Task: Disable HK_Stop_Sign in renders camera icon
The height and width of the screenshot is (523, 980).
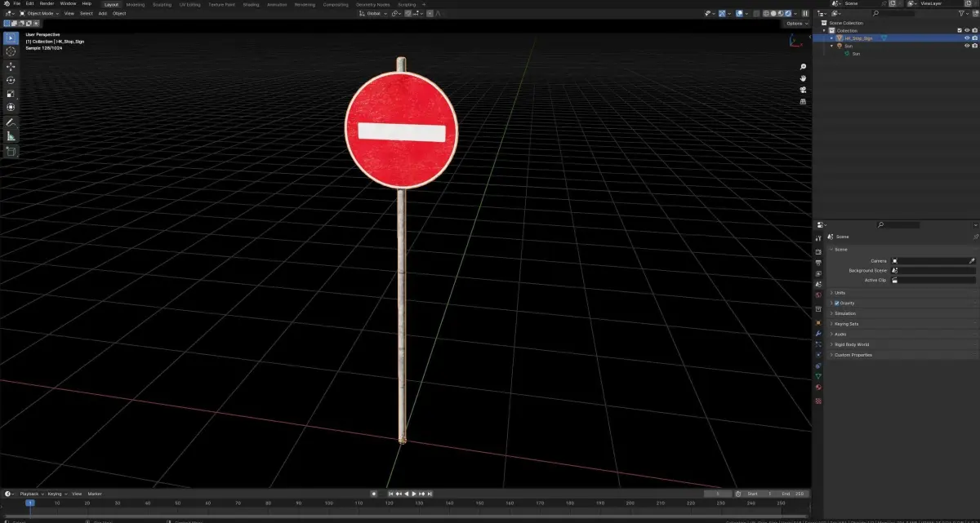Action: coord(975,38)
